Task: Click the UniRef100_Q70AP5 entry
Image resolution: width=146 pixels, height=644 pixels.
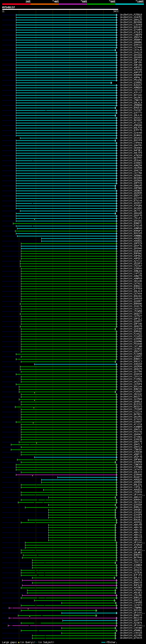Action: 131,30
